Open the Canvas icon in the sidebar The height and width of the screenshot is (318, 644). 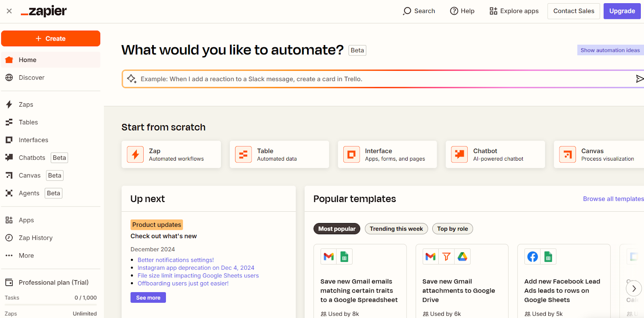pos(9,176)
